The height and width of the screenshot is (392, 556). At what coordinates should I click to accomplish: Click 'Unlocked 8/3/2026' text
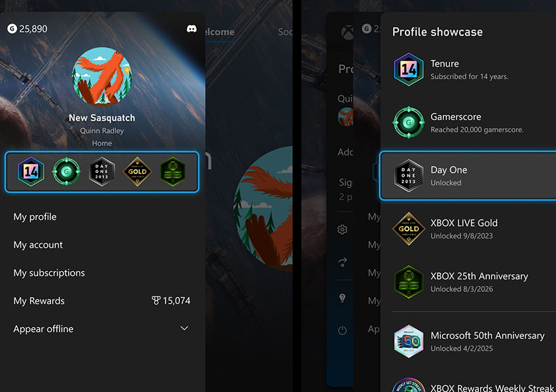462,289
